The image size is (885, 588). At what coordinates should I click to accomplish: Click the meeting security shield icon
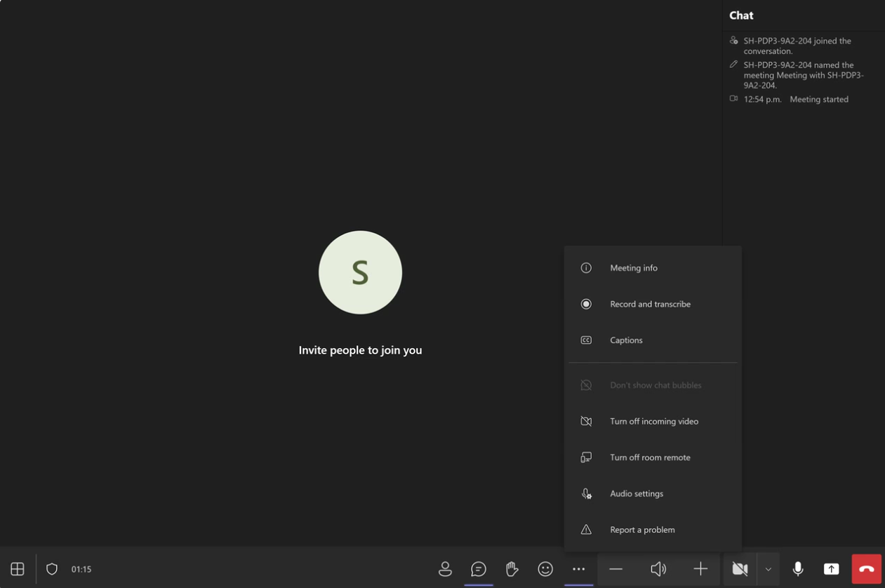(x=51, y=569)
